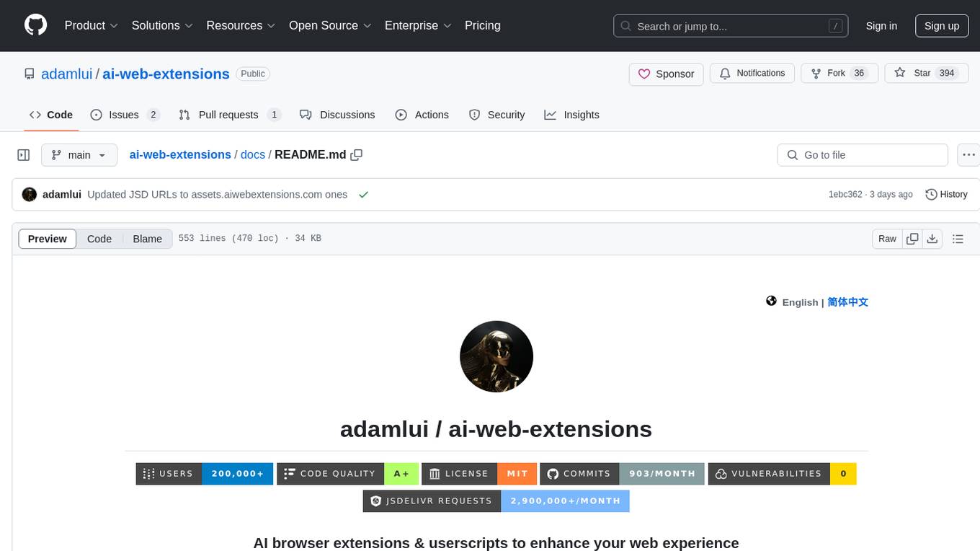980x551 pixels.
Task: Select the Blame view
Action: point(148,239)
